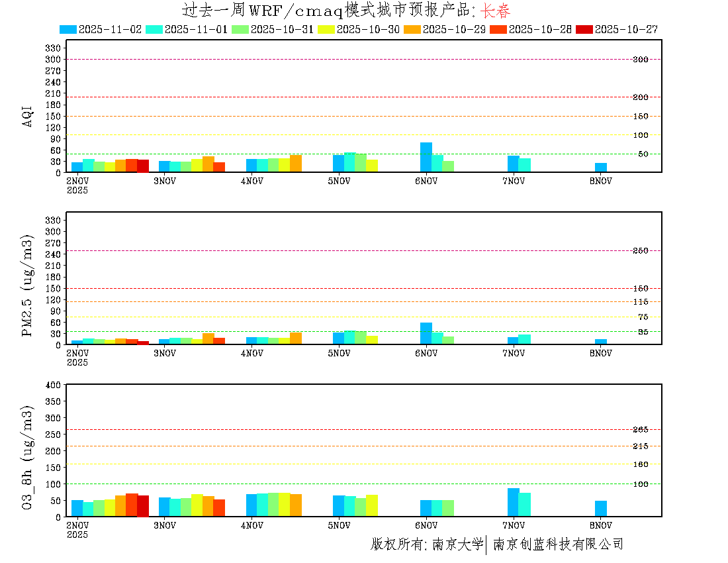Open the 南京大学 copyright text
728x563 pixels.
pyautogui.click(x=457, y=544)
